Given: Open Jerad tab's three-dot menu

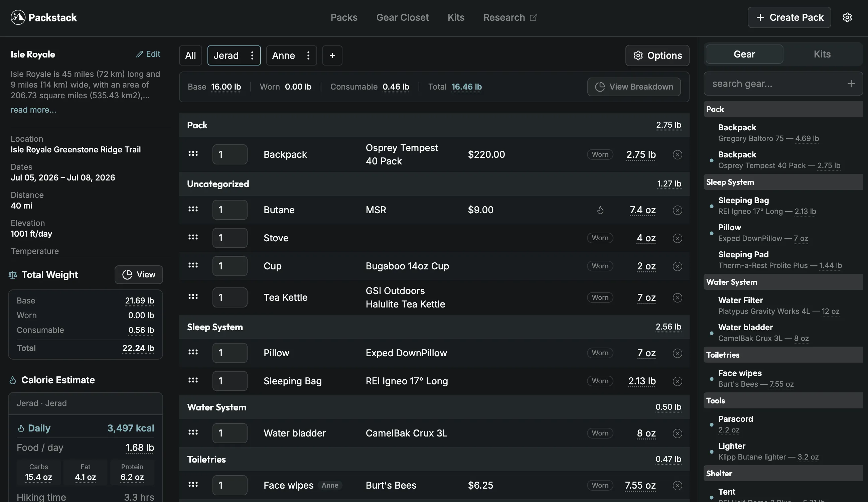Looking at the screenshot, I should click(x=252, y=55).
